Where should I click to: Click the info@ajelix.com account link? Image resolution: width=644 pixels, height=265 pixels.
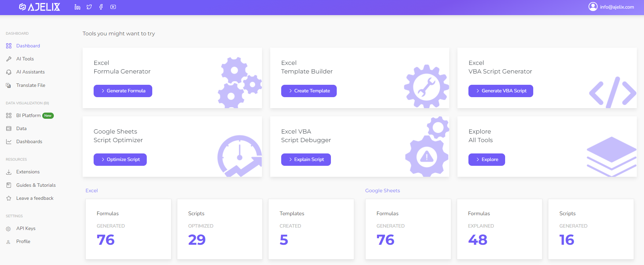tap(617, 7)
